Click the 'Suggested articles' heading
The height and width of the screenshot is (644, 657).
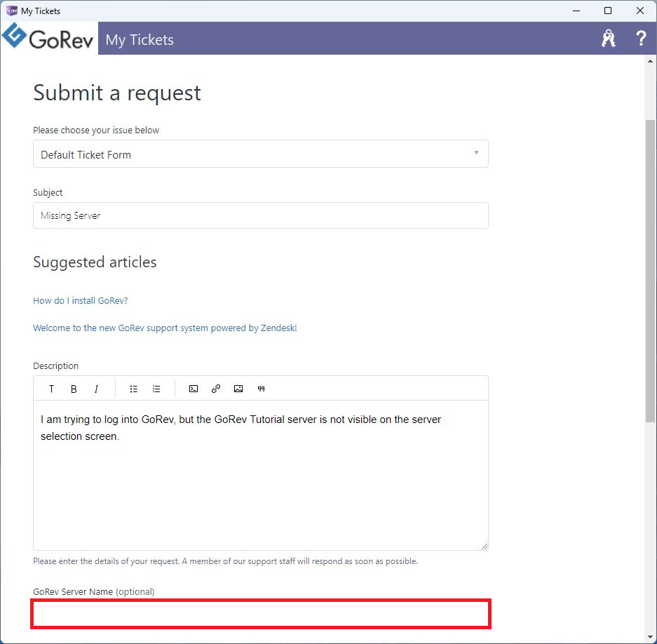pos(95,262)
